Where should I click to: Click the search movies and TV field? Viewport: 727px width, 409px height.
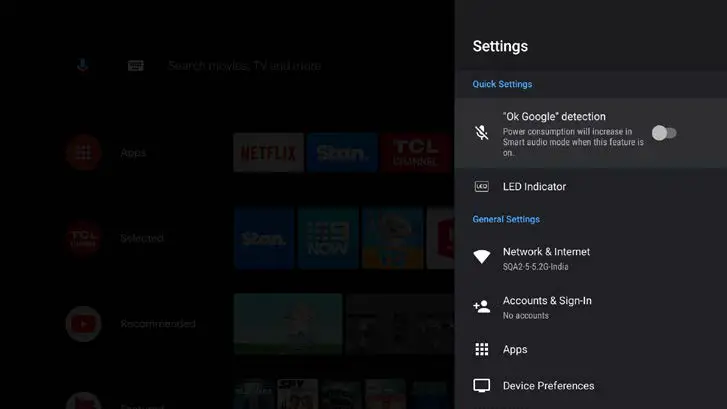[245, 66]
